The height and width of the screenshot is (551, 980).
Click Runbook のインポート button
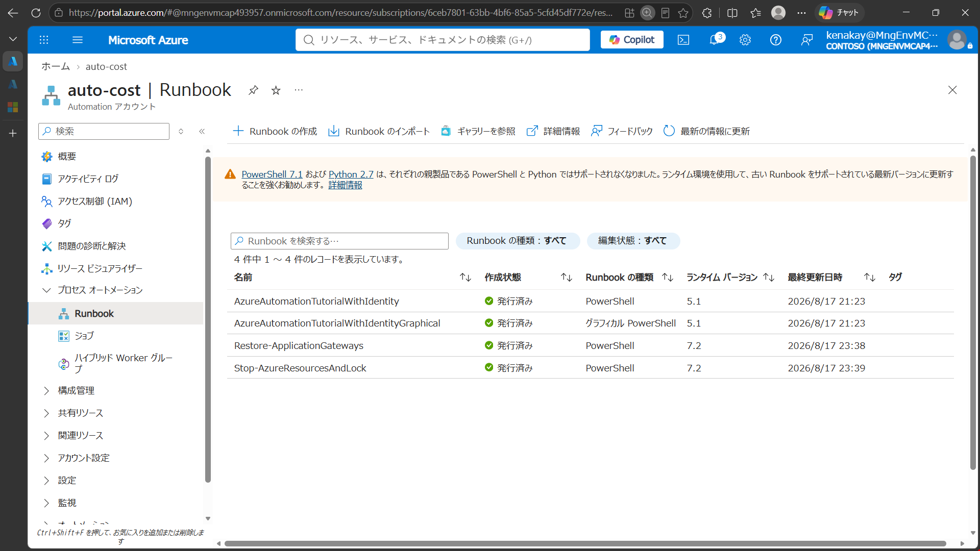(379, 131)
